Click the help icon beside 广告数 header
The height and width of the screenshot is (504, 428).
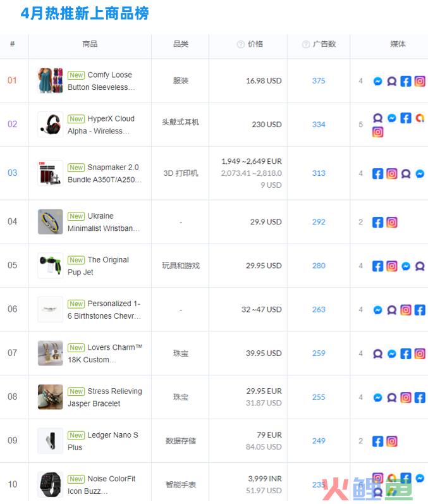[x=306, y=44]
